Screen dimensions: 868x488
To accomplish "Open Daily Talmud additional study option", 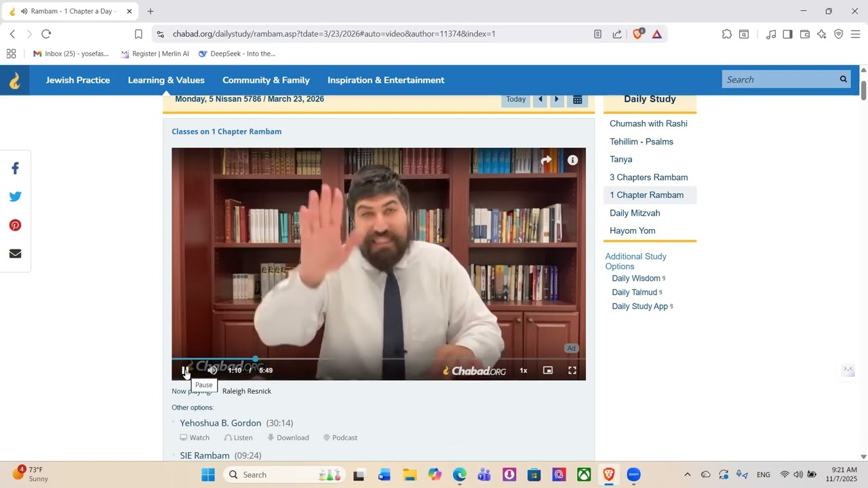I will pyautogui.click(x=635, y=292).
